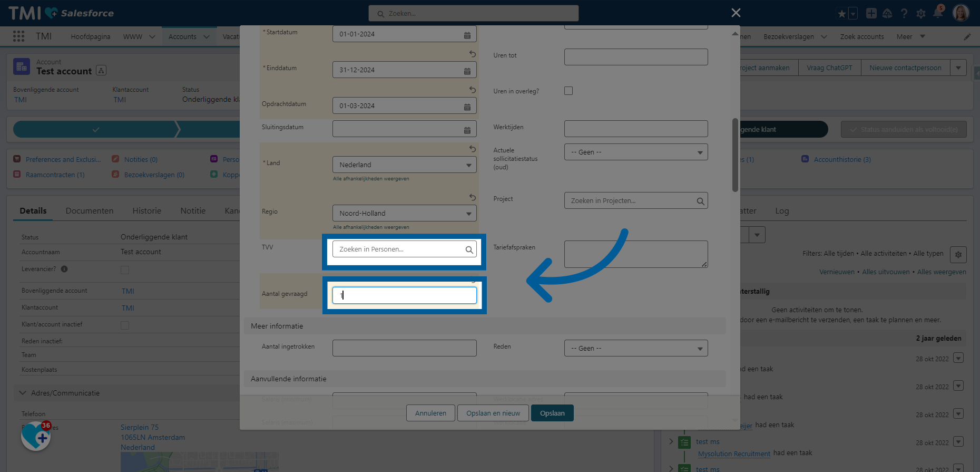Click the Account record icon

(22, 66)
